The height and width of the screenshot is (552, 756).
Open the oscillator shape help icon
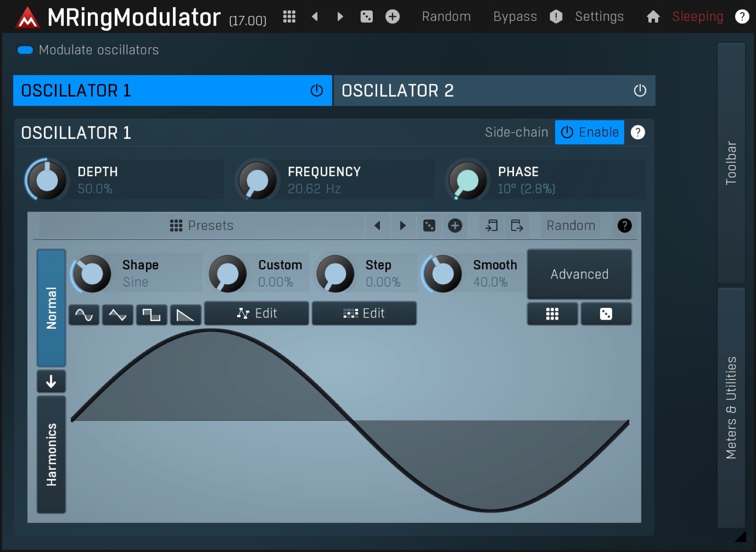pos(624,225)
